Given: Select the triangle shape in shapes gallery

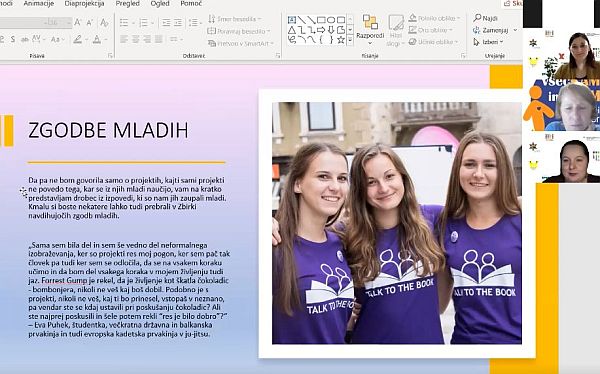Looking at the screenshot, I should tap(292, 30).
